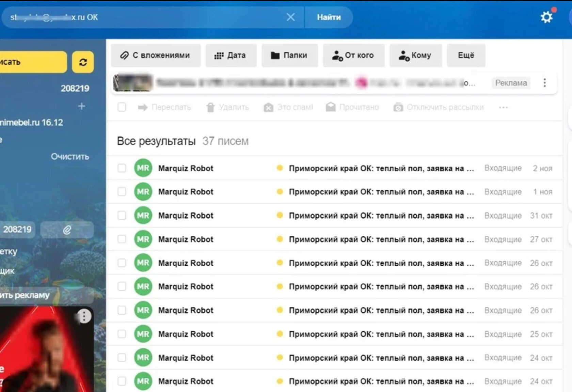This screenshot has height=392, width=572.
Task: Open the settings gear icon
Action: (546, 17)
